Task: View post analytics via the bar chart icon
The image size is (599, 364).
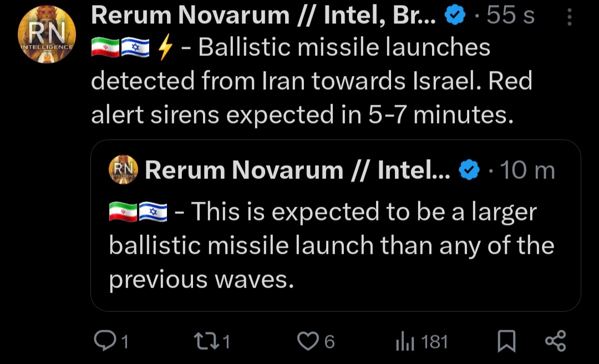Action: coord(405,341)
